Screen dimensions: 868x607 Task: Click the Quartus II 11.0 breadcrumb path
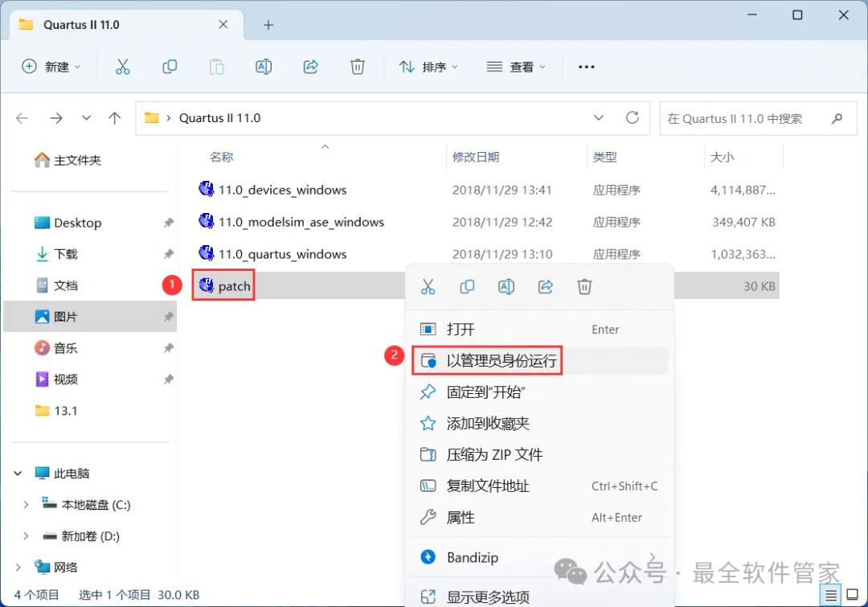click(x=219, y=118)
